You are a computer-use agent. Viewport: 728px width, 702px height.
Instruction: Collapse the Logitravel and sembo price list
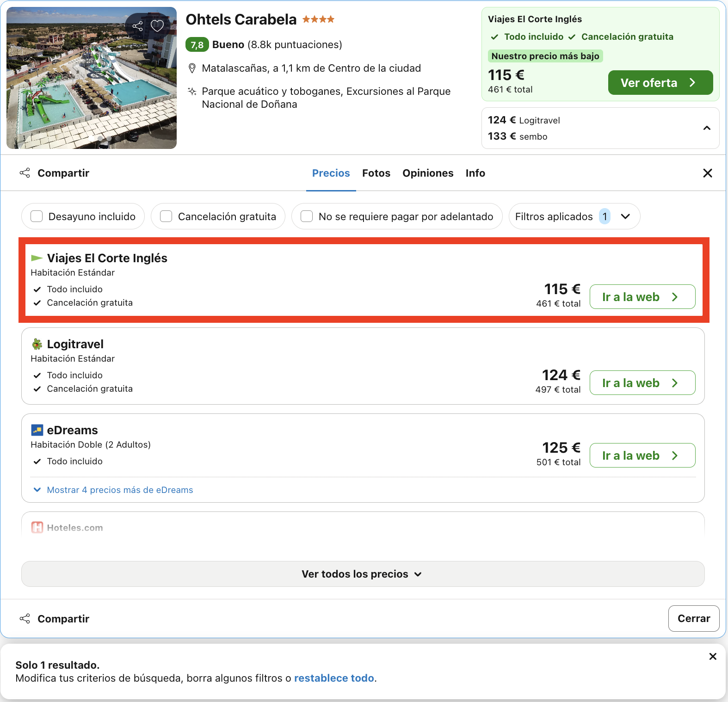coord(707,128)
